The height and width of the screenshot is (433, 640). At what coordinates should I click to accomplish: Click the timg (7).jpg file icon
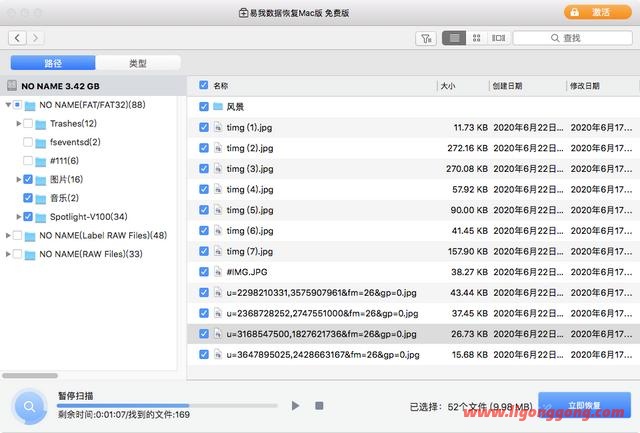(x=218, y=251)
